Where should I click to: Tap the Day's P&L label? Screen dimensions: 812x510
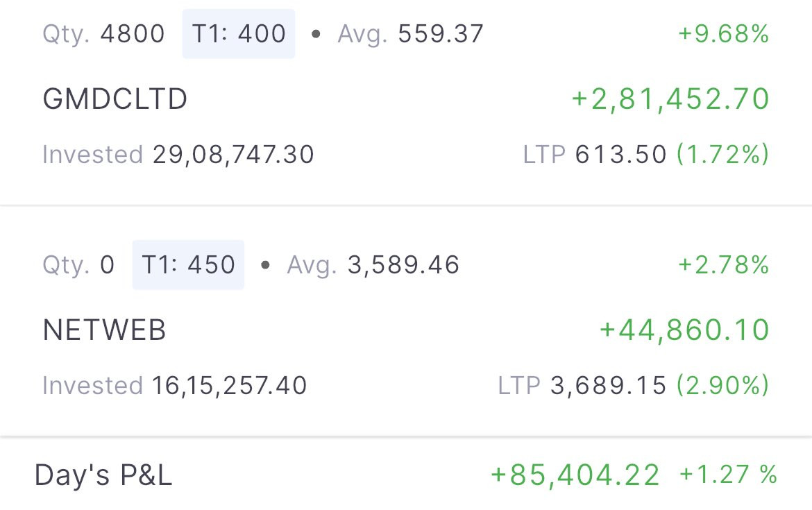pyautogui.click(x=103, y=475)
